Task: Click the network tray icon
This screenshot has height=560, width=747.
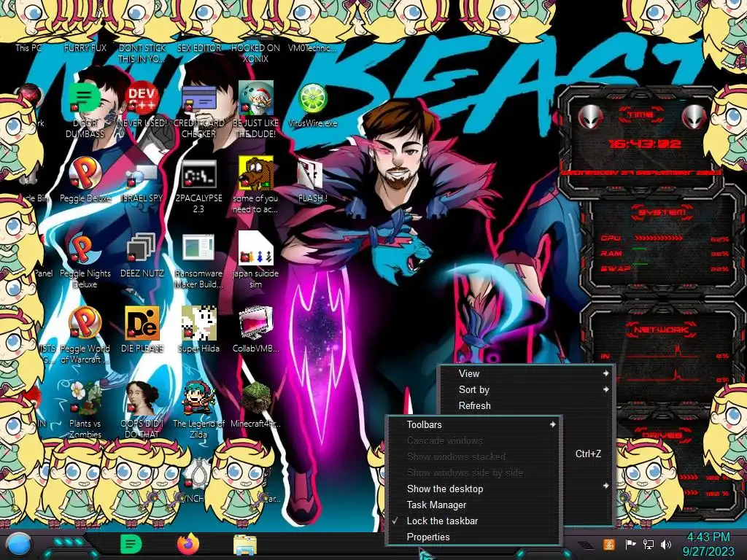Action: tap(648, 544)
